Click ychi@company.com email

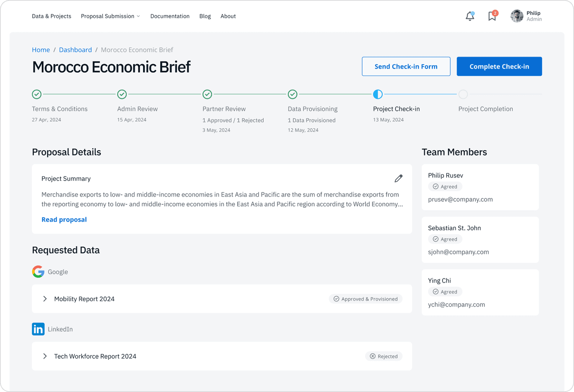pyautogui.click(x=457, y=305)
